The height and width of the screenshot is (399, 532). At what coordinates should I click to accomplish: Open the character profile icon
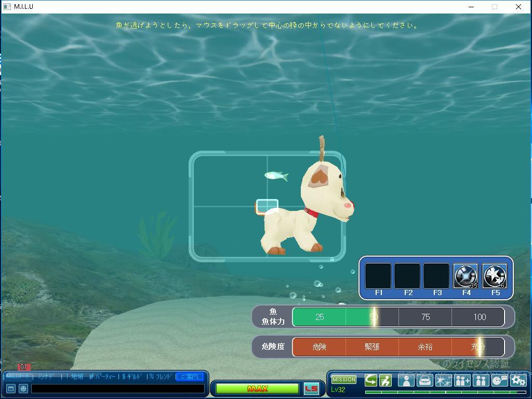coord(406,381)
